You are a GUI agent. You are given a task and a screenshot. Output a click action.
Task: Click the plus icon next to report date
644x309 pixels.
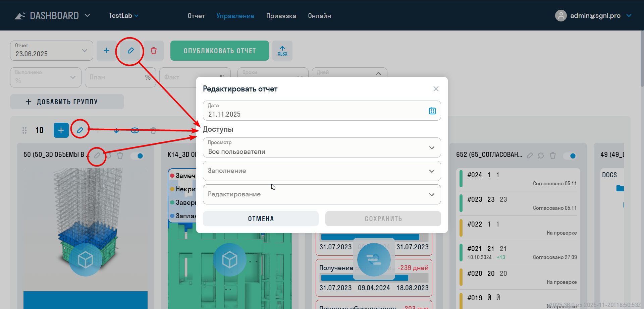(x=107, y=51)
